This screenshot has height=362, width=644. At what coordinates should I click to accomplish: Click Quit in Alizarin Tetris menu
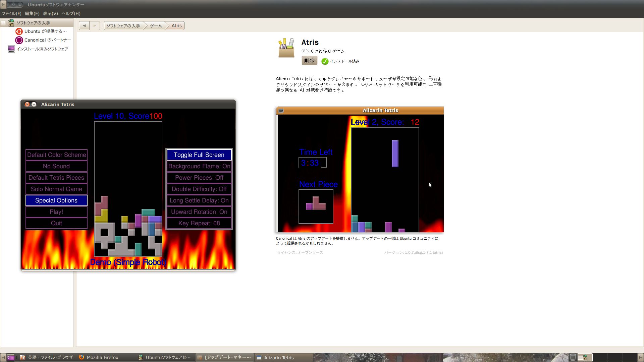(x=56, y=223)
